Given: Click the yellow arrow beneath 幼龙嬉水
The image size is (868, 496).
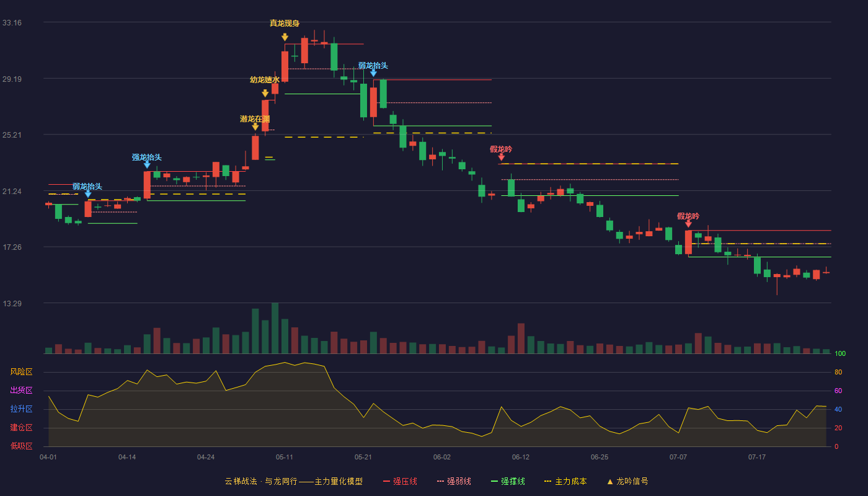Looking at the screenshot, I should 265,94.
